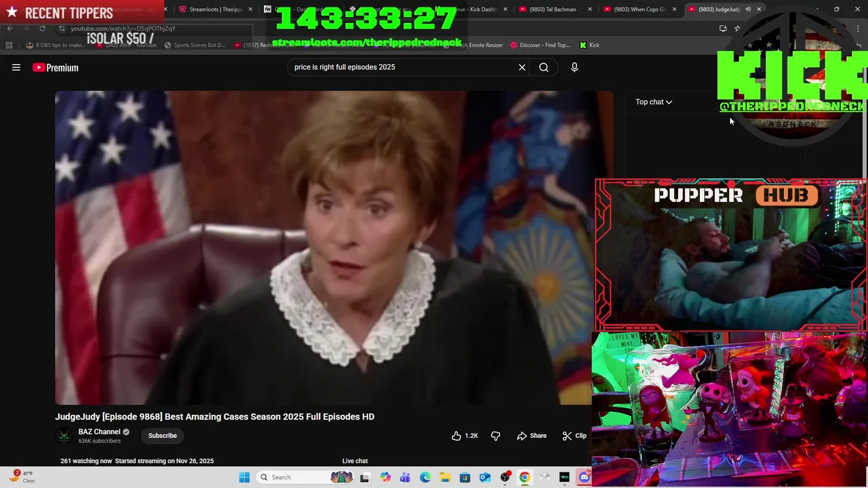
Task: Open the Kick bookmark
Action: [x=589, y=45]
